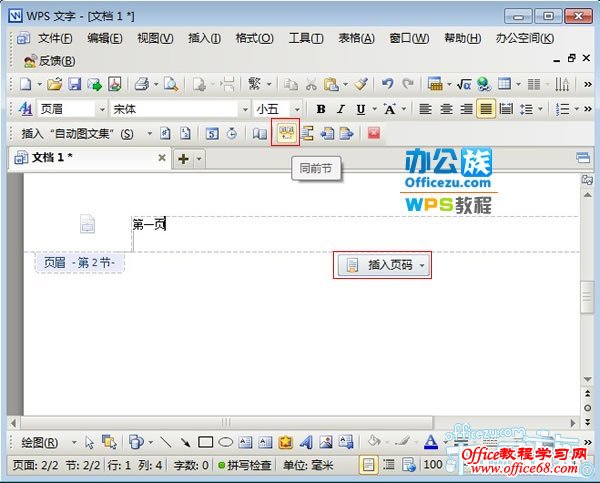This screenshot has width=600, height=483.
Task: Toggle justified alignment
Action: tap(486, 109)
